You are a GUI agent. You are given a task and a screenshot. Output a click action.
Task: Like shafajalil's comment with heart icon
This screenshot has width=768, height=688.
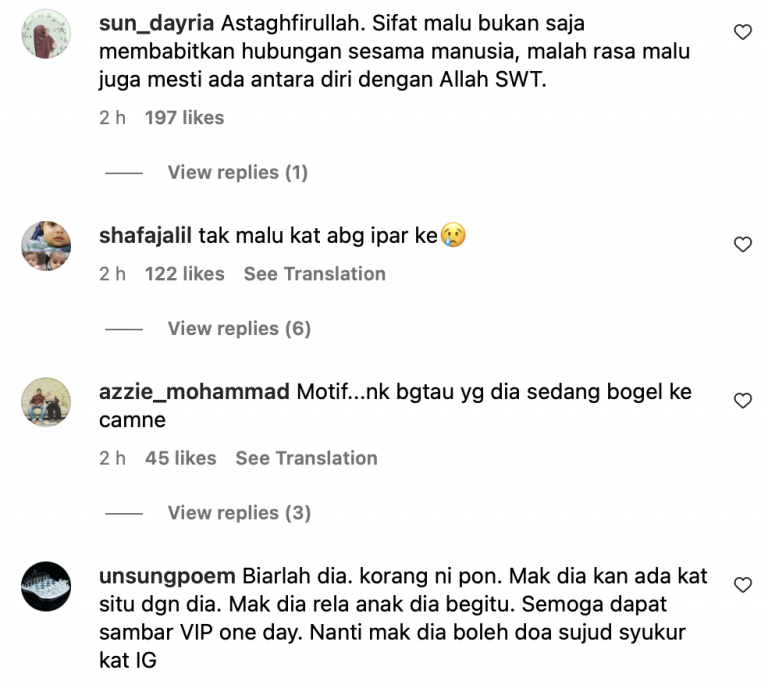pos(743,244)
